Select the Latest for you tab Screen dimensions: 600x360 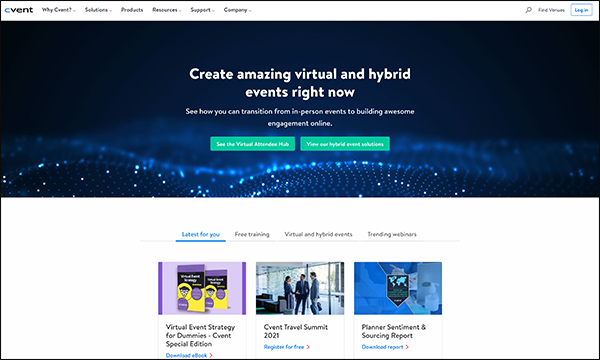coord(201,234)
